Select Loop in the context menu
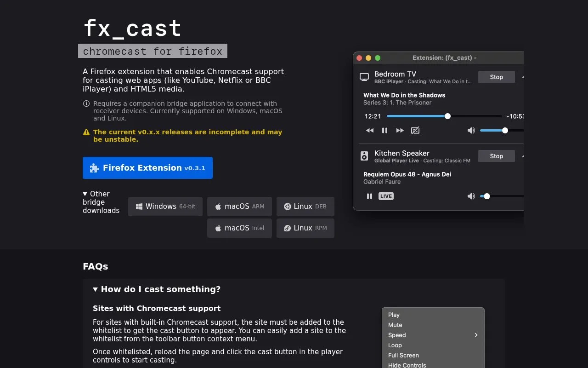This screenshot has width=588, height=368. 433,345
